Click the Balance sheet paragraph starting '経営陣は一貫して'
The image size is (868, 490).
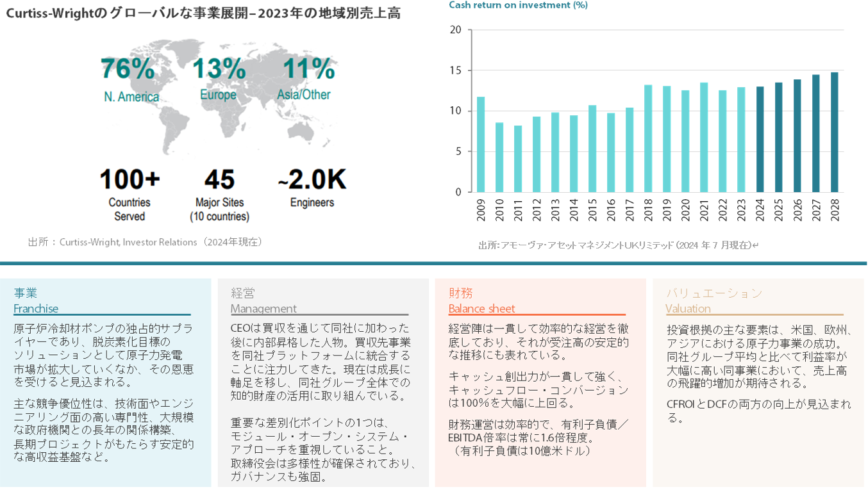pos(538,341)
